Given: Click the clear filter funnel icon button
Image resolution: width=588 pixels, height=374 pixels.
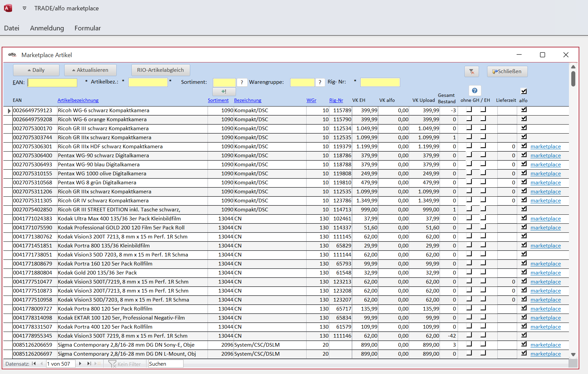Looking at the screenshot, I should click(x=471, y=71).
